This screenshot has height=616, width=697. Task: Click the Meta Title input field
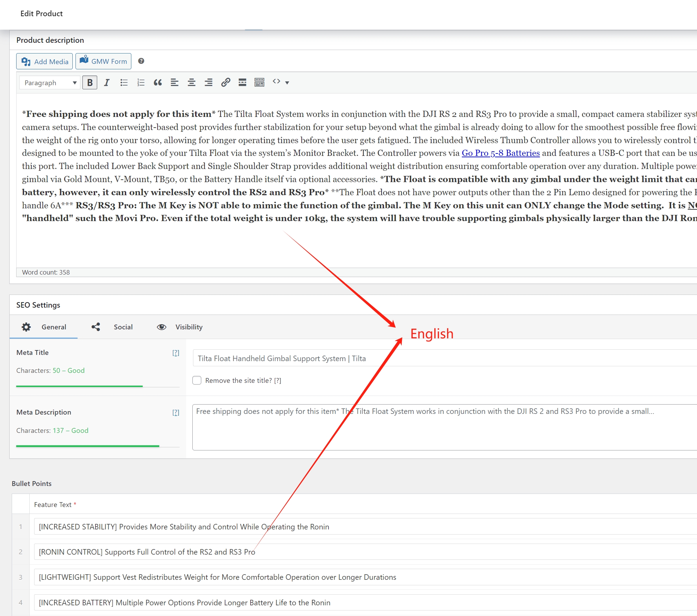click(x=445, y=358)
